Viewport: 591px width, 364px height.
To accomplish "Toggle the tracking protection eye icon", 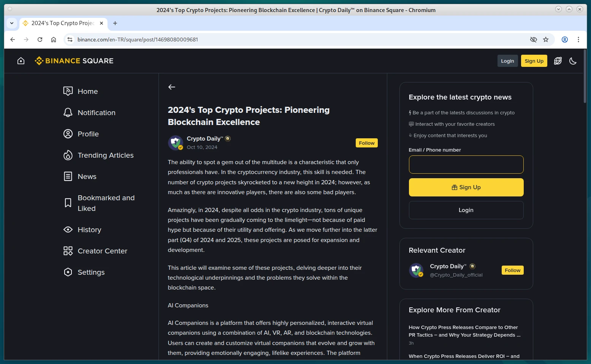I will [534, 40].
